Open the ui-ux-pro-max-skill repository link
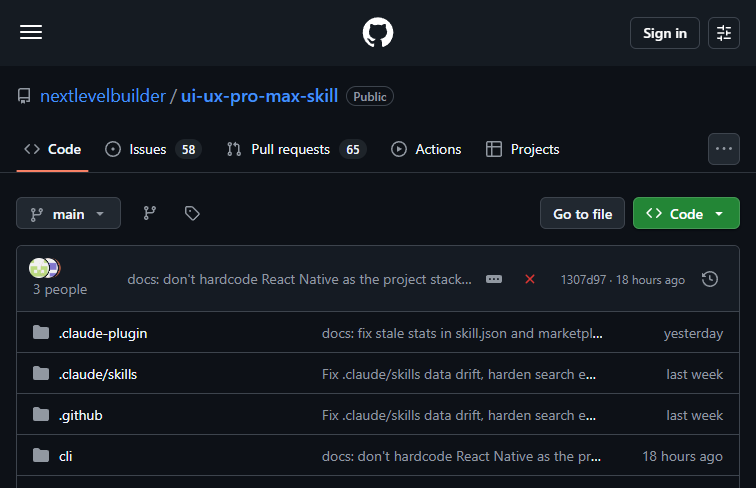Screen dimensions: 756x488 point(259,96)
